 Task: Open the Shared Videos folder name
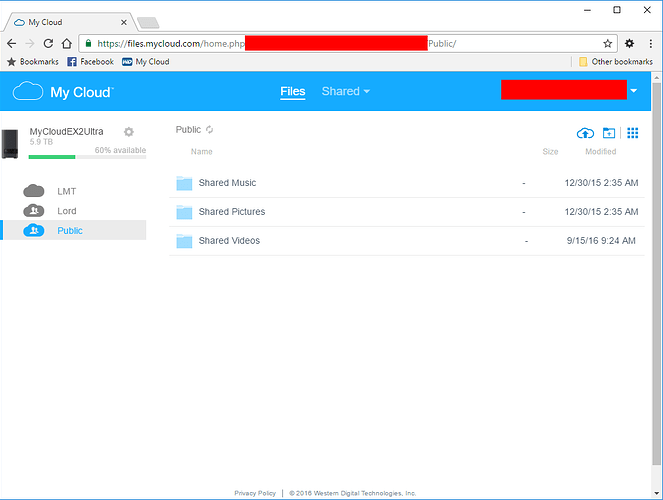pos(229,240)
